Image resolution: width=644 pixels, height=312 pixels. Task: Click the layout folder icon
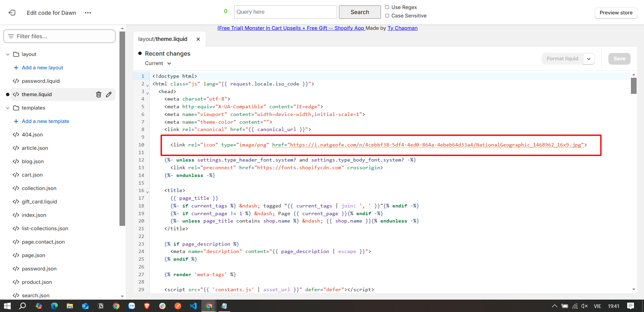pyautogui.click(x=16, y=54)
